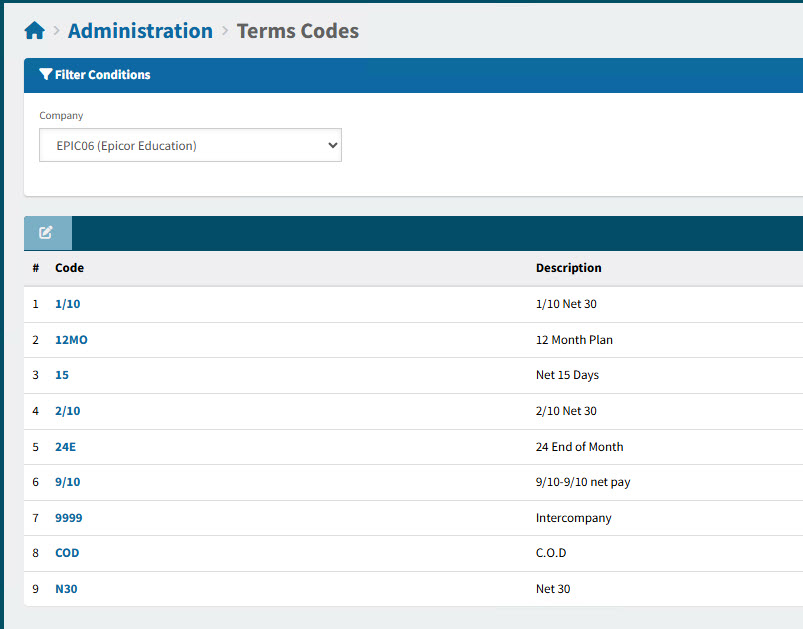Select the 9/10 terms code
Viewport: 803px width, 629px height.
click(67, 482)
